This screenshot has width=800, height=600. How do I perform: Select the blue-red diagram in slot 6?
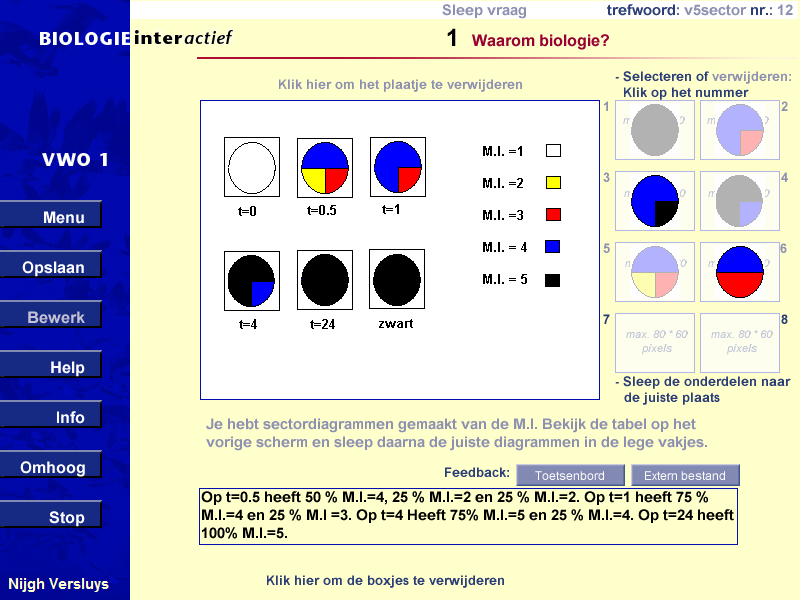tap(739, 271)
